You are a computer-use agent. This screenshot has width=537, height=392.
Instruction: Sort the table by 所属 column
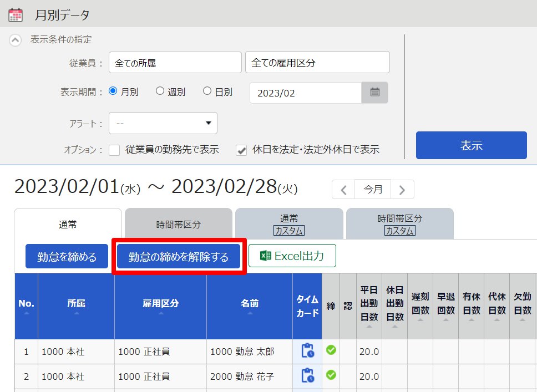pos(76,306)
